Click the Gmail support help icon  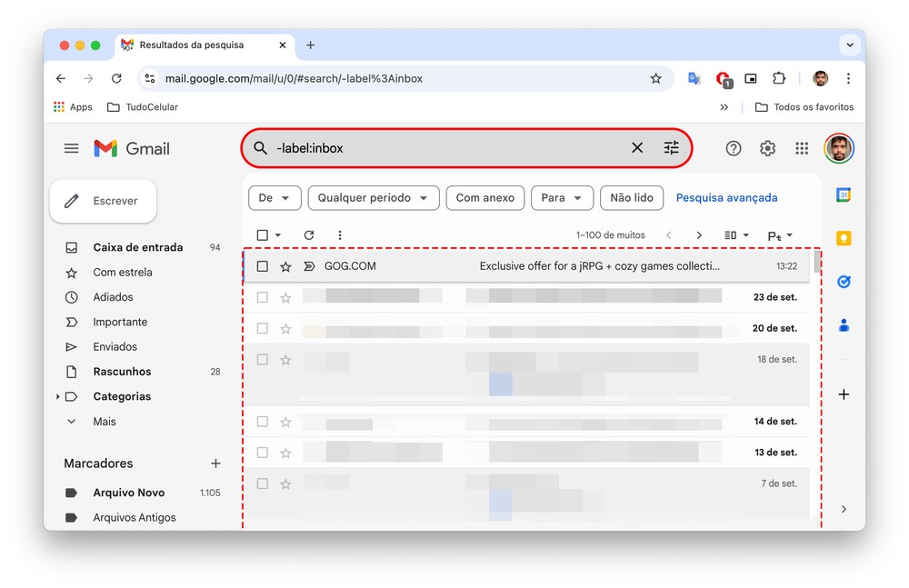tap(733, 148)
